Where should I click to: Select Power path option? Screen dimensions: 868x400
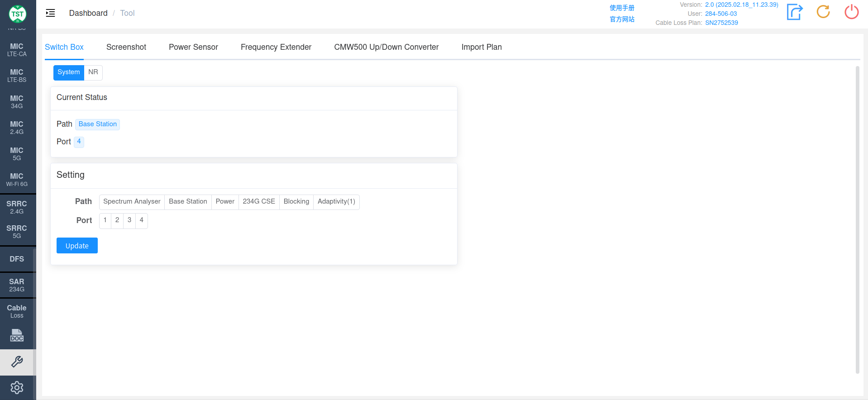225,202
